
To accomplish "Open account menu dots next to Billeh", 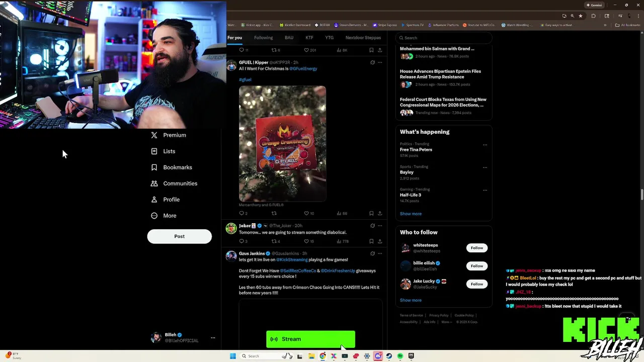I will pyautogui.click(x=213, y=338).
